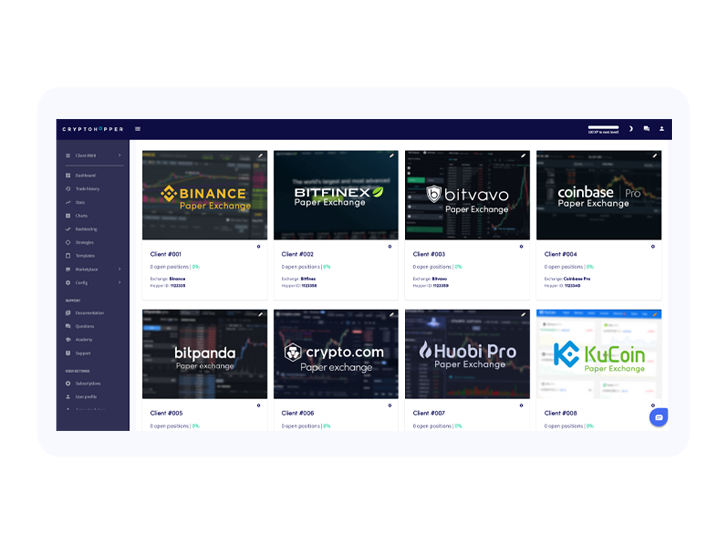Edit the Coinbase Pro card image with the pencil
The height and width of the screenshot is (550, 728).
[655, 156]
